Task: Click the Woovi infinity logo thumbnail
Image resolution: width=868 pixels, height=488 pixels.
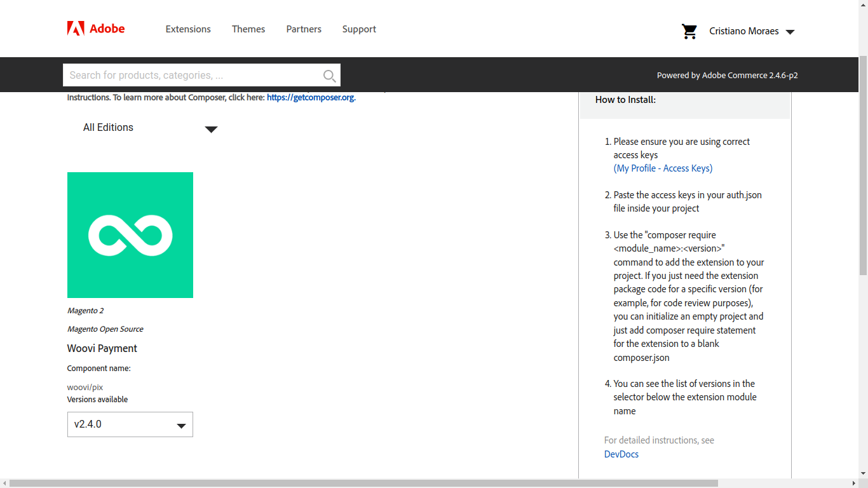Action: coord(130,235)
